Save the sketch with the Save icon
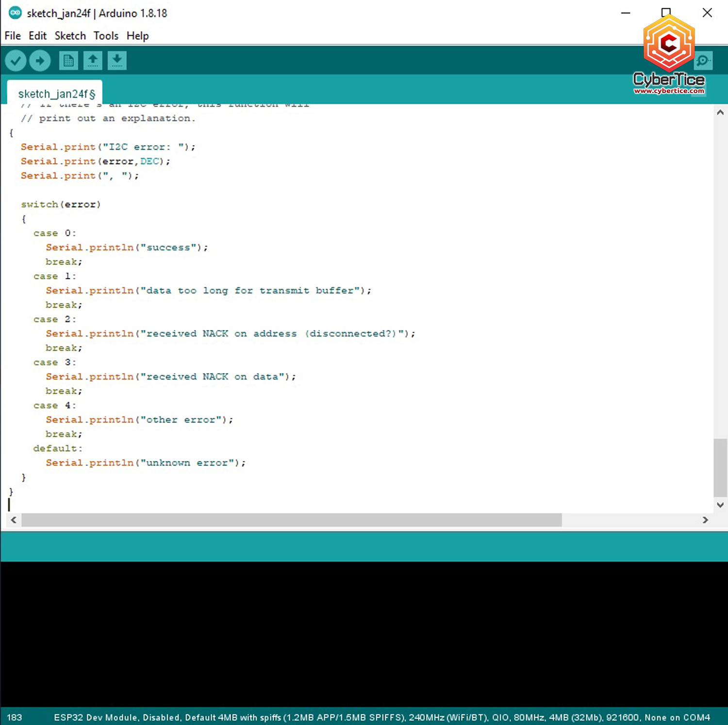 [x=117, y=61]
